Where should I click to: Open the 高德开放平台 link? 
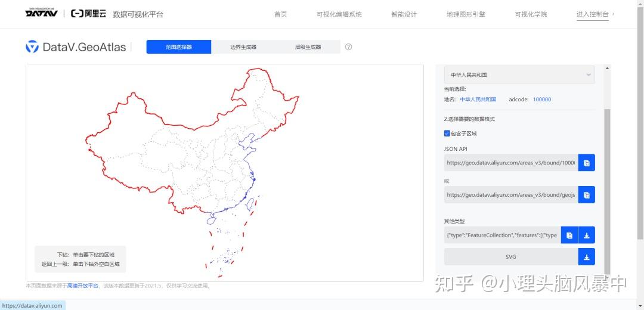coord(82,286)
